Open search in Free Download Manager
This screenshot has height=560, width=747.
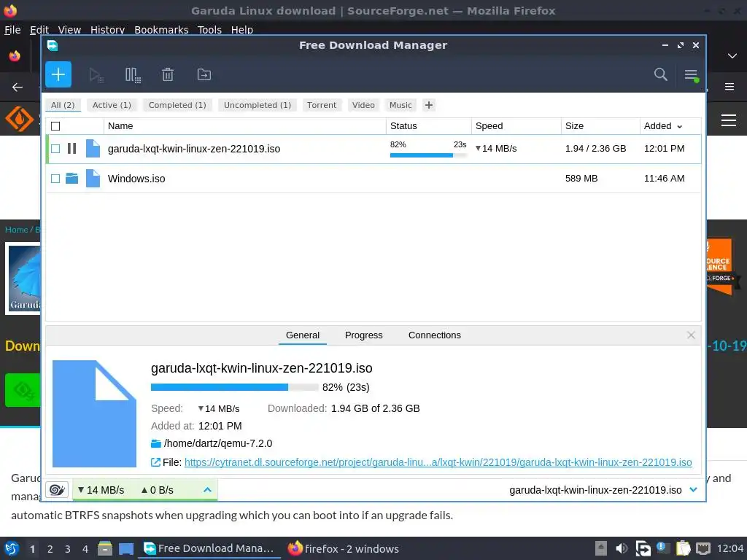click(660, 74)
